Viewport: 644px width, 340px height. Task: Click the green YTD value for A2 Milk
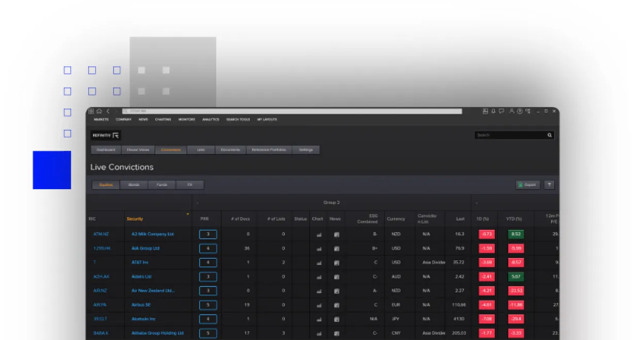[516, 234]
